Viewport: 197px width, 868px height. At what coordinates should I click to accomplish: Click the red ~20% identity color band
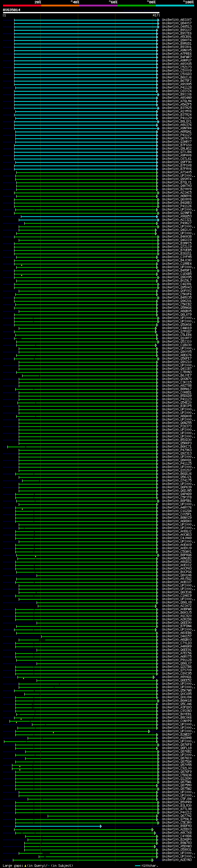click(x=22, y=6)
